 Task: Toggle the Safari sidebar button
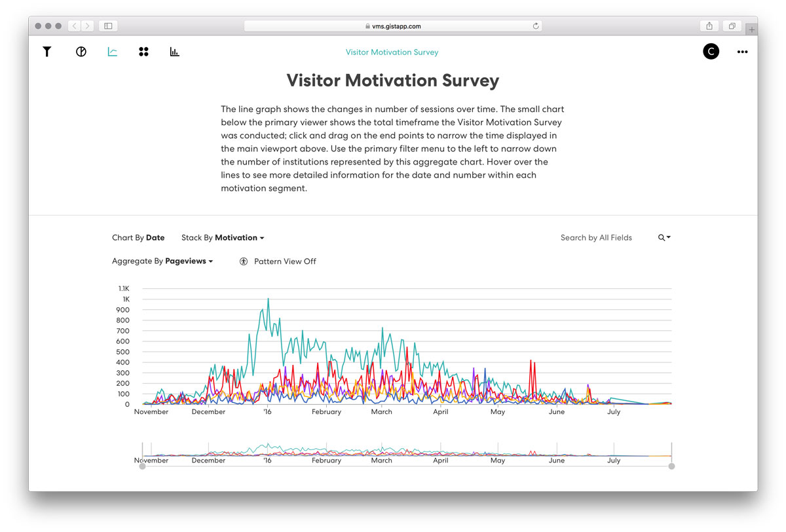pyautogui.click(x=108, y=26)
